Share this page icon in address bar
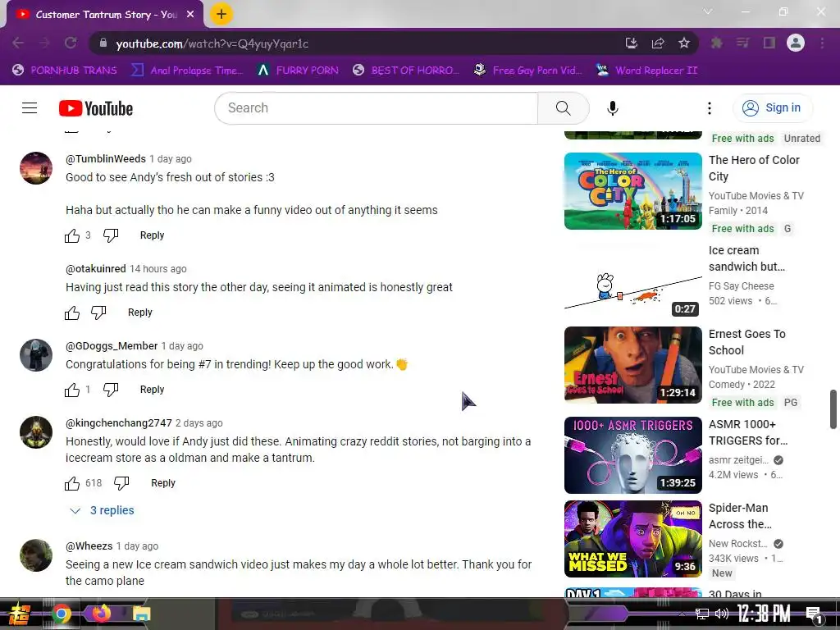The image size is (840, 630). [658, 43]
